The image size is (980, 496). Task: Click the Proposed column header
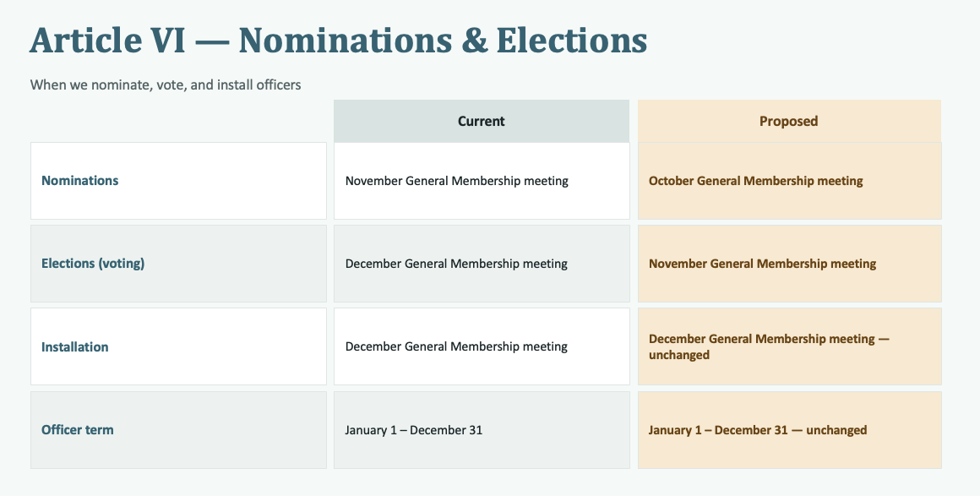(789, 122)
